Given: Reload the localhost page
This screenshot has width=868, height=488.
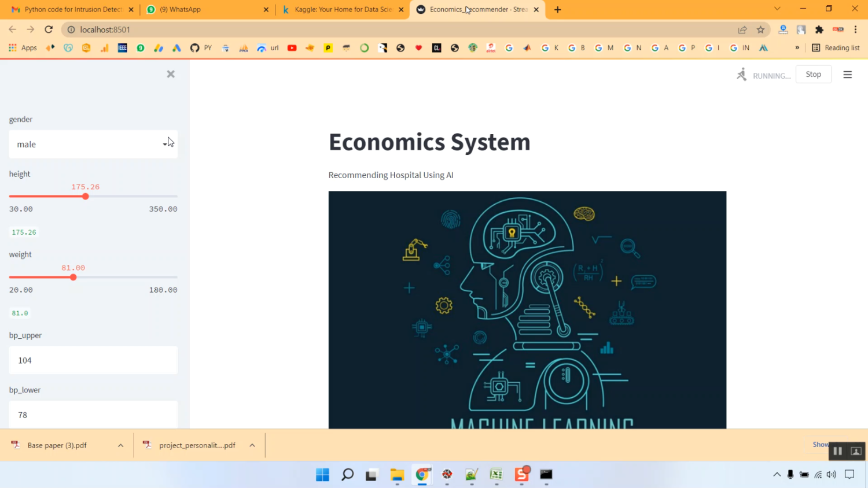Looking at the screenshot, I should (49, 29).
